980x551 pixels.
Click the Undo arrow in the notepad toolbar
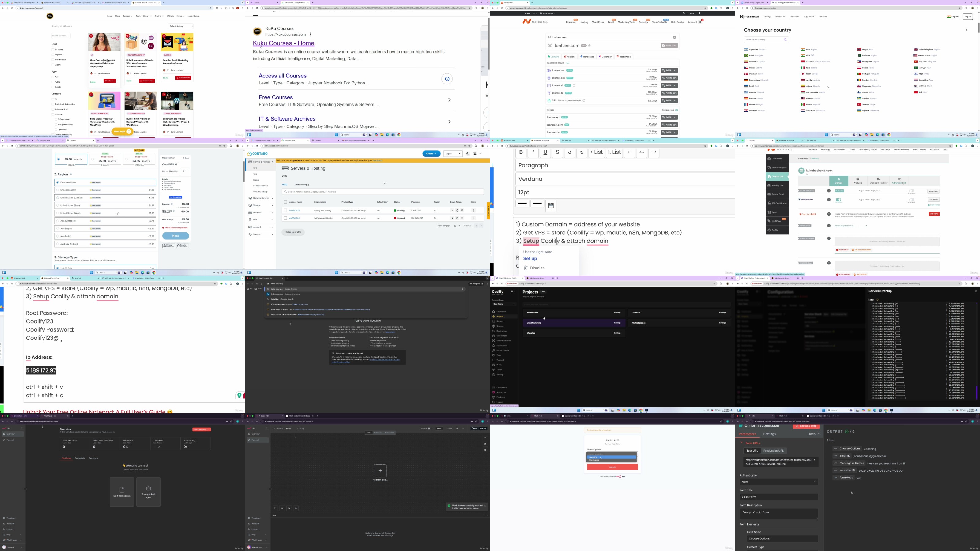click(570, 152)
